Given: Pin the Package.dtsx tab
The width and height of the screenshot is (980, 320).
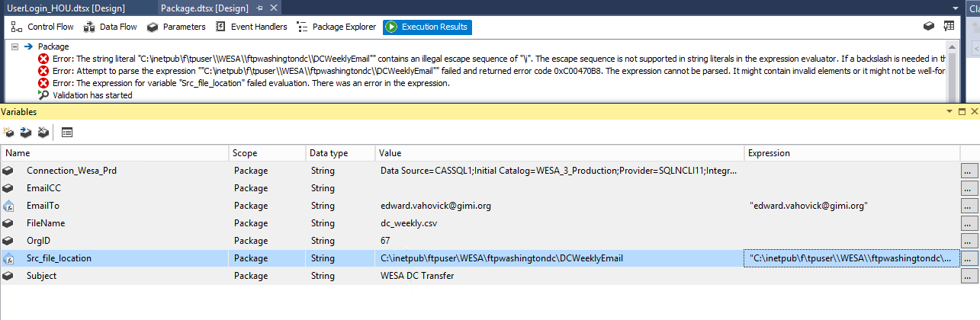Looking at the screenshot, I should click(259, 8).
